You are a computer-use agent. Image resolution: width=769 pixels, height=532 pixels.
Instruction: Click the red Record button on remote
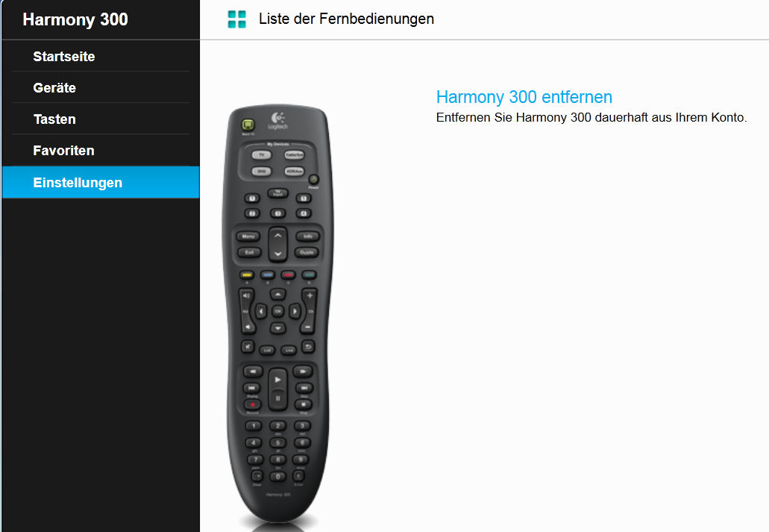253,405
